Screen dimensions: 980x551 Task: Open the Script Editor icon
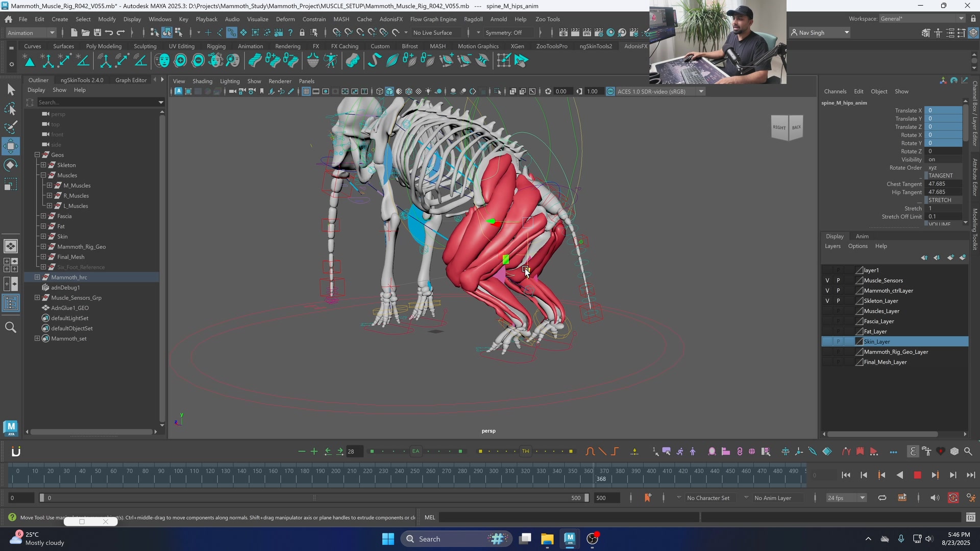click(971, 517)
